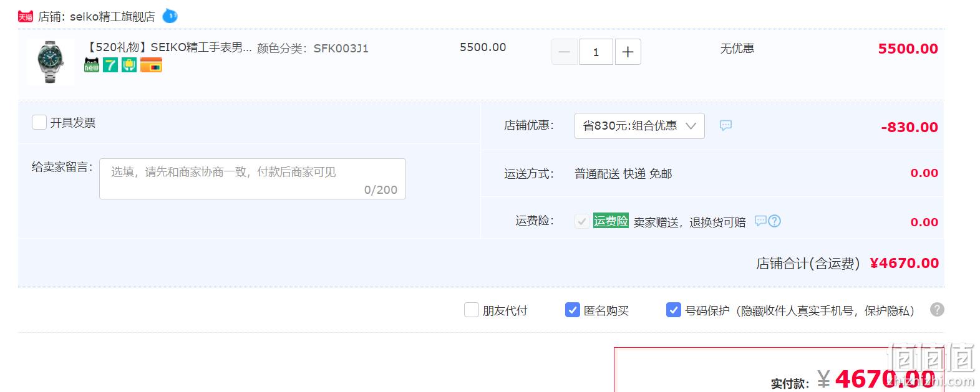Click the green shield guarantee badge icon
Viewport: 980px width, 392px height.
point(129,65)
